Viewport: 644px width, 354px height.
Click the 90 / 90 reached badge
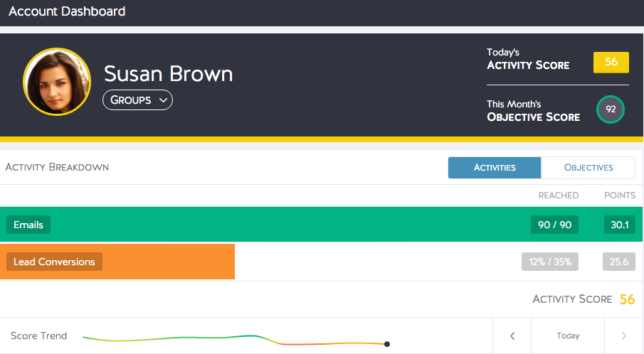point(554,225)
